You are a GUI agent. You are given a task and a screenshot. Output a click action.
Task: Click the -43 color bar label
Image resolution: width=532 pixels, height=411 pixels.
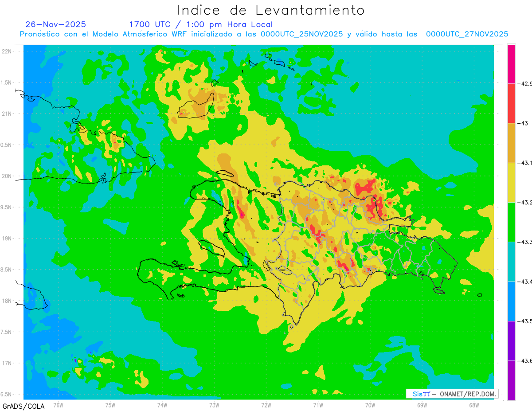point(523,123)
